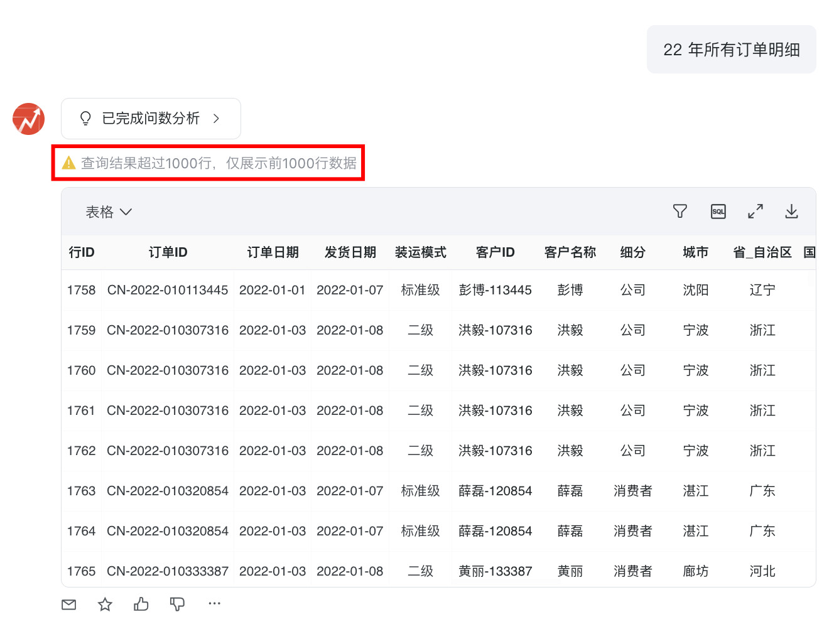Click the email share icon
The width and height of the screenshot is (839, 644).
pos(69,604)
